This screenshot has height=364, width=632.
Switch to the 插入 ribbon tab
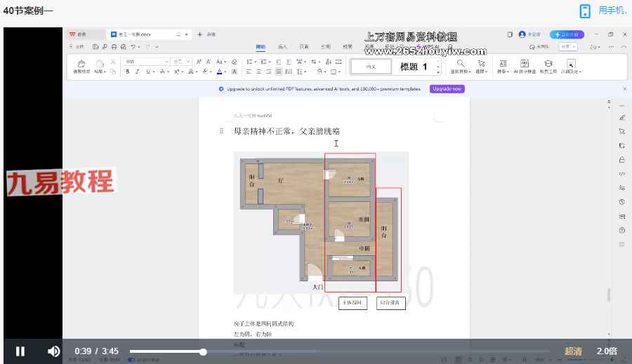pos(282,47)
